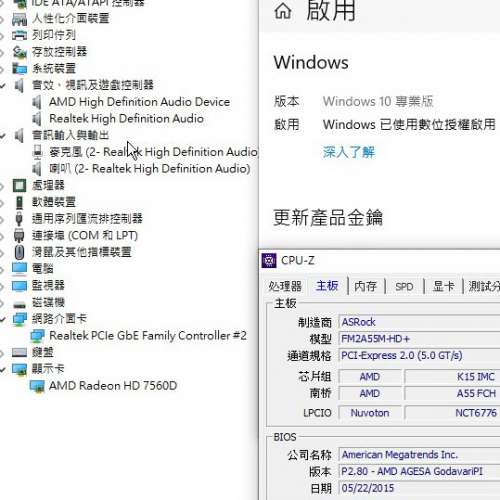Screen dimensions: 500x500
Task: Click the American Megatrends Inc. BIOS field
Action: [x=419, y=454]
